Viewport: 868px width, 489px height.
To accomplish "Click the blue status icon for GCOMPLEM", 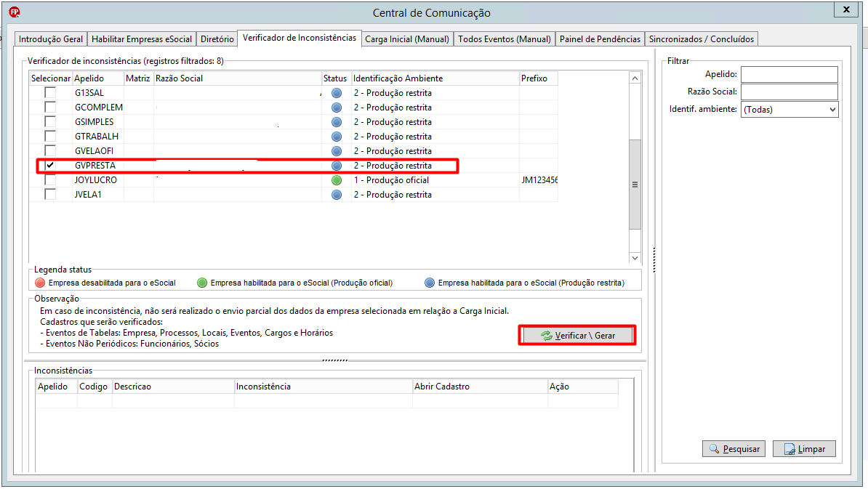I will [337, 108].
